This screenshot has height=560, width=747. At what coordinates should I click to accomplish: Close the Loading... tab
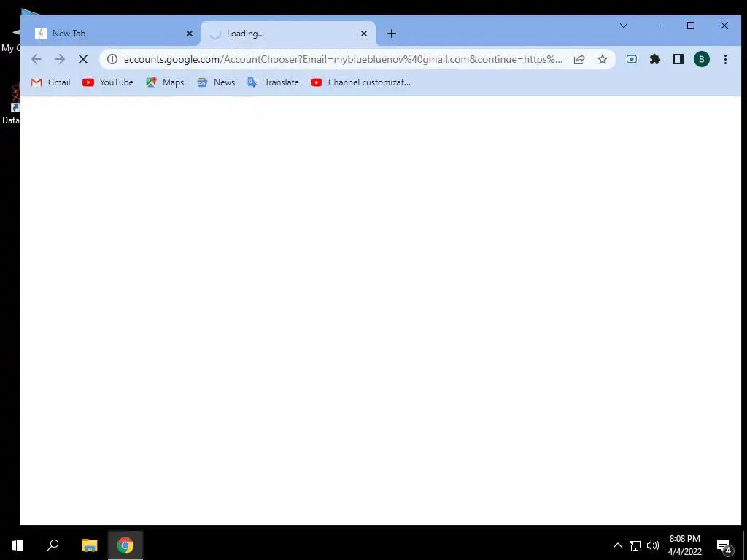(x=364, y=34)
